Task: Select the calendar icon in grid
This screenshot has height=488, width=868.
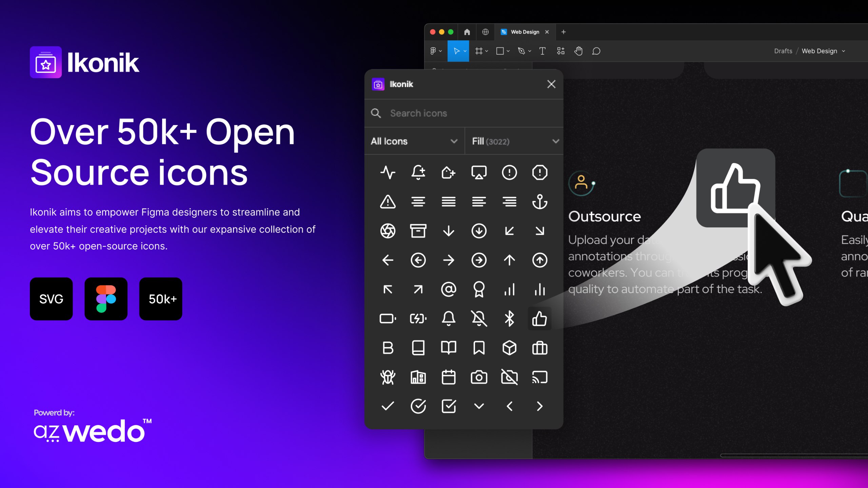Action: click(x=448, y=377)
